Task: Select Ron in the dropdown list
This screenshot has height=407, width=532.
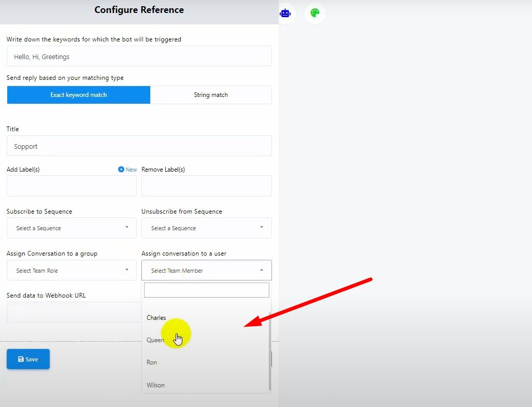Action: click(x=152, y=362)
